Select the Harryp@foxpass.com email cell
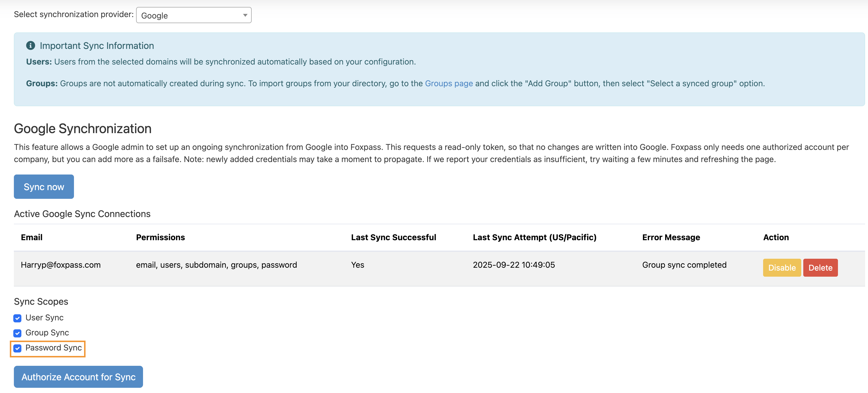The height and width of the screenshot is (393, 868). (61, 265)
